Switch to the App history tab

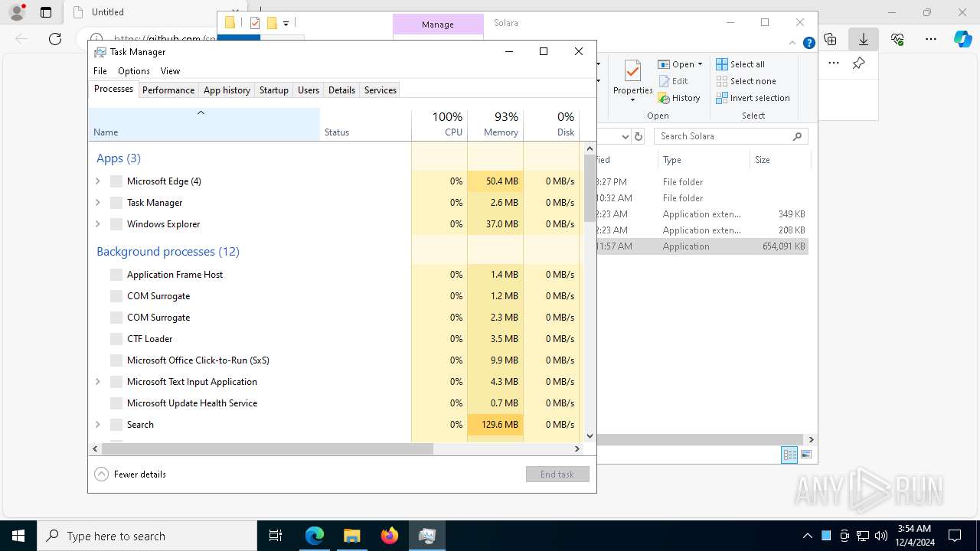(x=227, y=90)
